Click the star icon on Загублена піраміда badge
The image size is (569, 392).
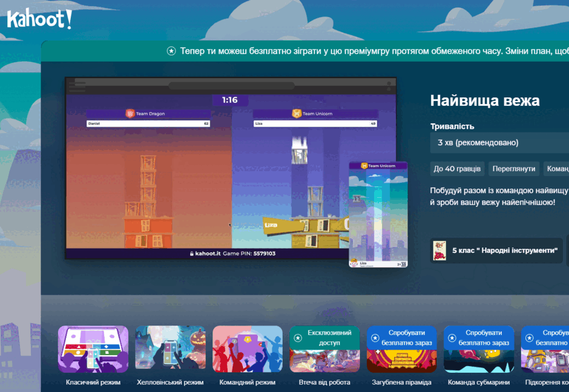[375, 338]
